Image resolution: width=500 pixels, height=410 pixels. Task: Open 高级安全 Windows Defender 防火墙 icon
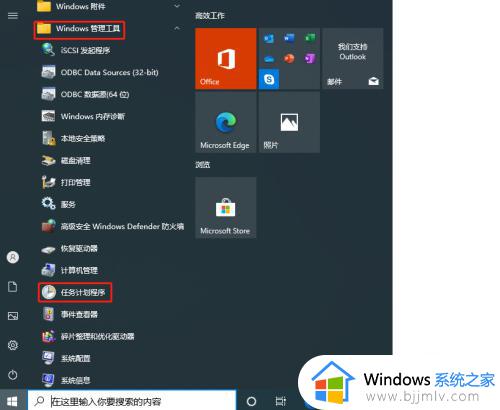[x=48, y=226]
